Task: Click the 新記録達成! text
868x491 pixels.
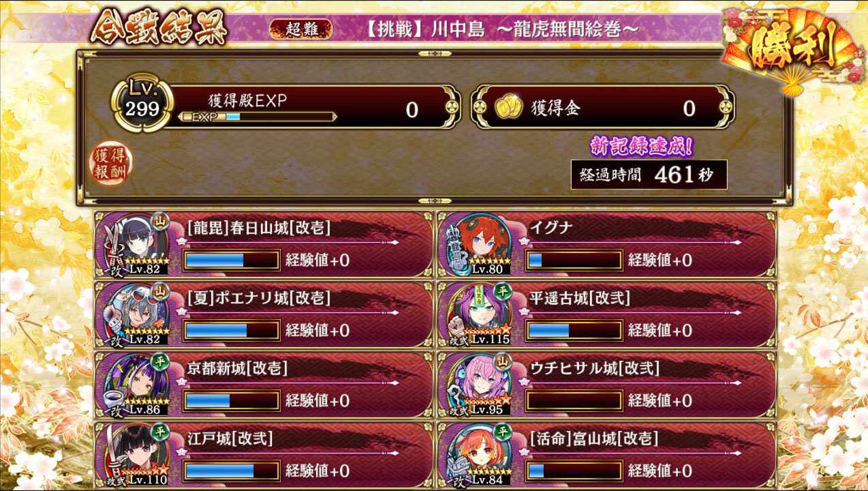Action: [x=642, y=147]
